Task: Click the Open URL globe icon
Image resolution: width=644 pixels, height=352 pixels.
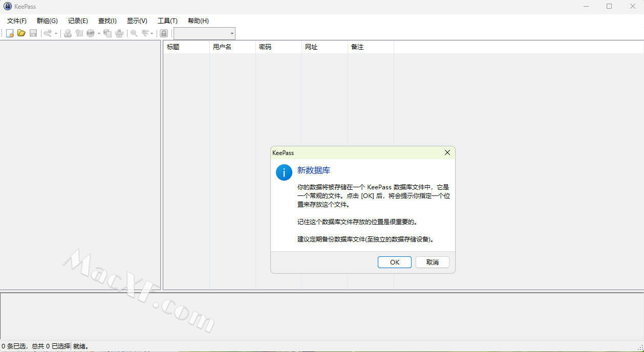Action: [91, 33]
